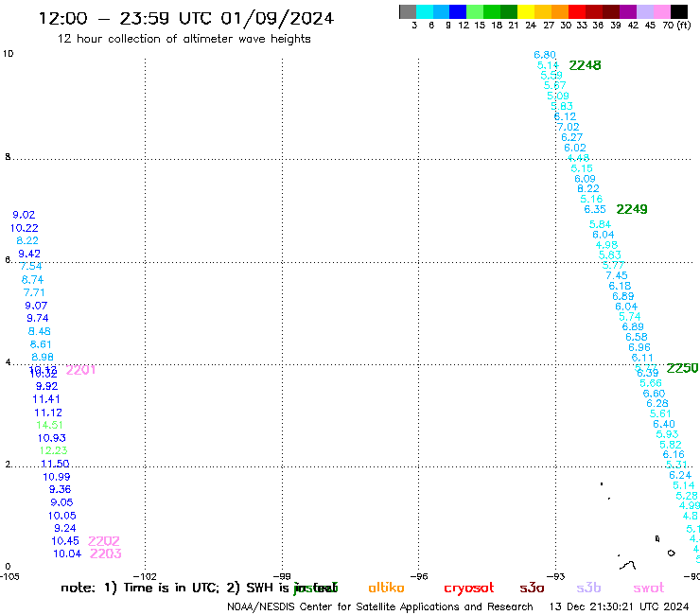Select the 'cryosat' satellite legend entry

469,589
